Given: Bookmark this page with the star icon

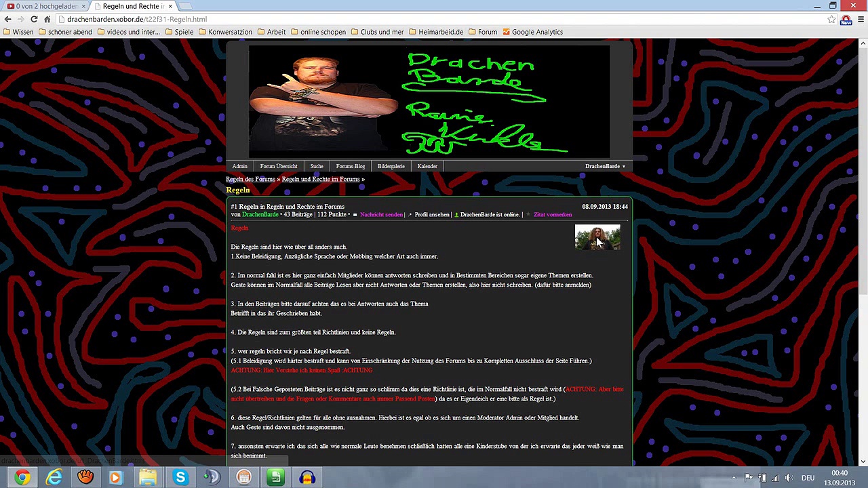Looking at the screenshot, I should click(831, 19).
